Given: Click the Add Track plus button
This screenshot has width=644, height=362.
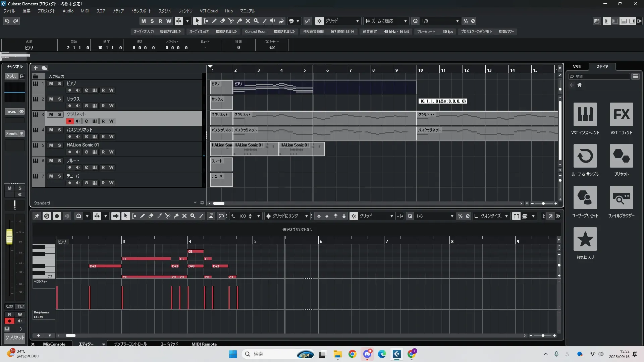Looking at the screenshot, I should pyautogui.click(x=36, y=68).
